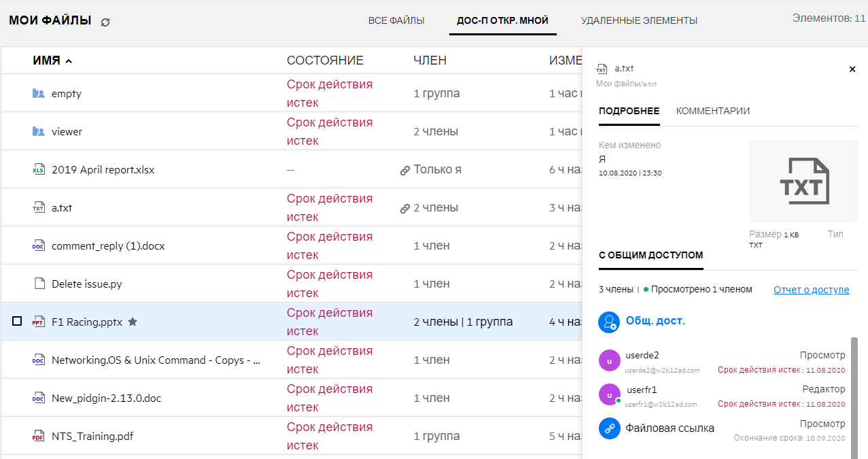Image resolution: width=868 pixels, height=459 pixels.
Task: Sort by the ИМЯ column header arrow
Action: [69, 61]
